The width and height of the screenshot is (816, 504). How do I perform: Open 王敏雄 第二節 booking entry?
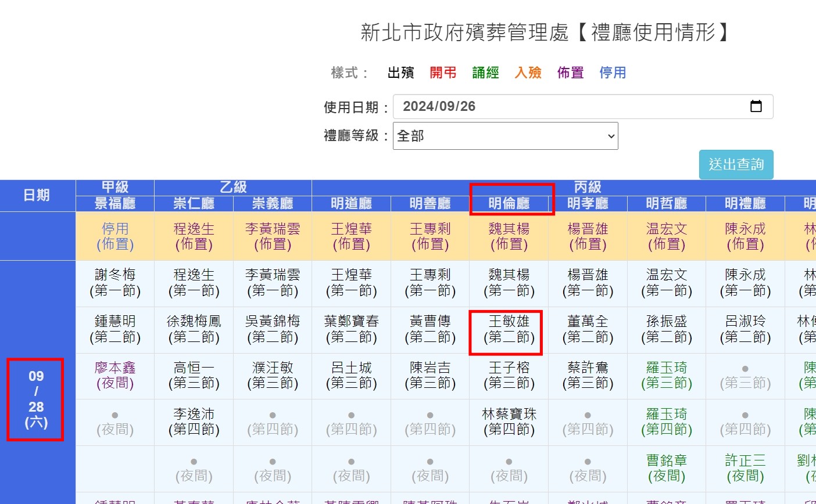point(509,329)
